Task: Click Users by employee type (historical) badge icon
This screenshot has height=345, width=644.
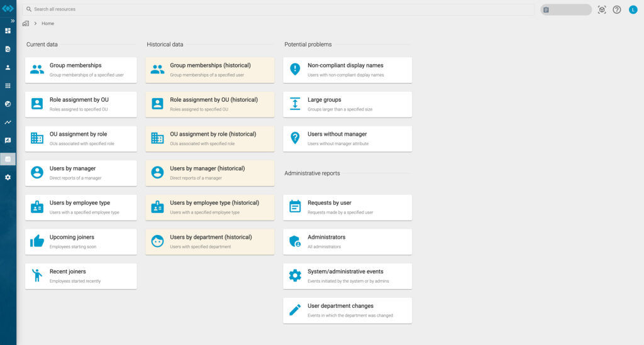Action: tap(157, 207)
